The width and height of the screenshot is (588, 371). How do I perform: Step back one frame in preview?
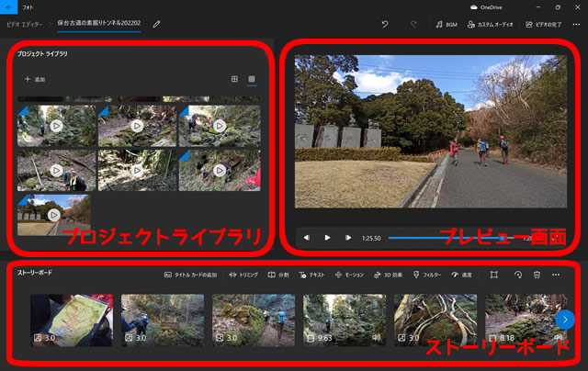coord(307,238)
